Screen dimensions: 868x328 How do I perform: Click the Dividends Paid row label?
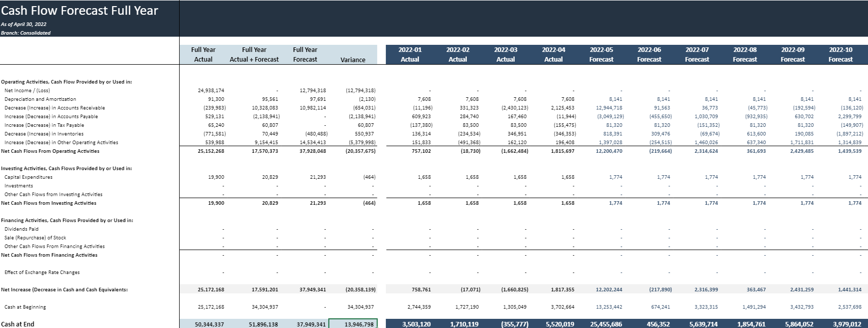pyautogui.click(x=21, y=229)
